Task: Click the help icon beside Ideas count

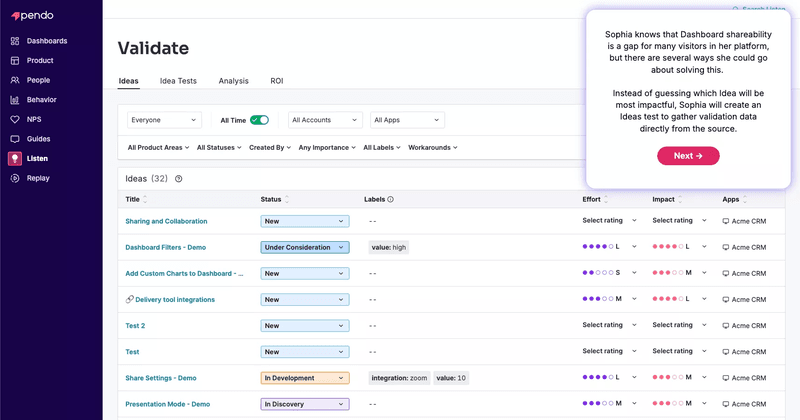Action: (x=178, y=179)
